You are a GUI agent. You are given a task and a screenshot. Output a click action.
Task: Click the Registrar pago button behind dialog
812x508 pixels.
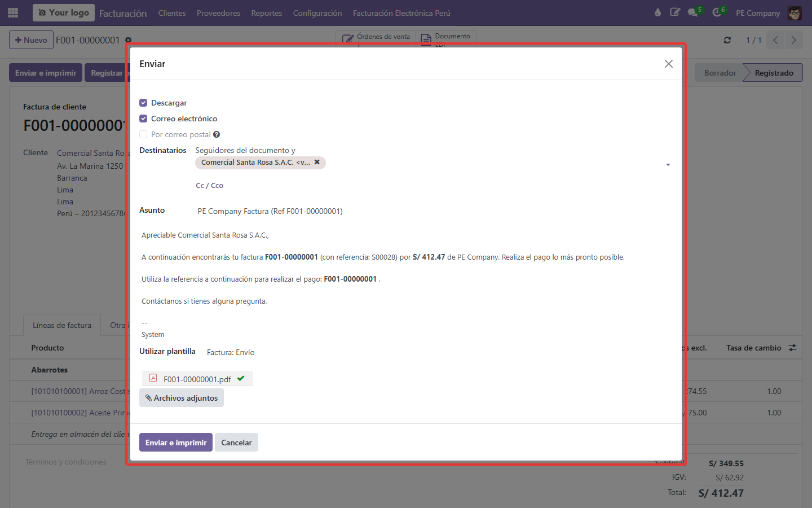[107, 73]
